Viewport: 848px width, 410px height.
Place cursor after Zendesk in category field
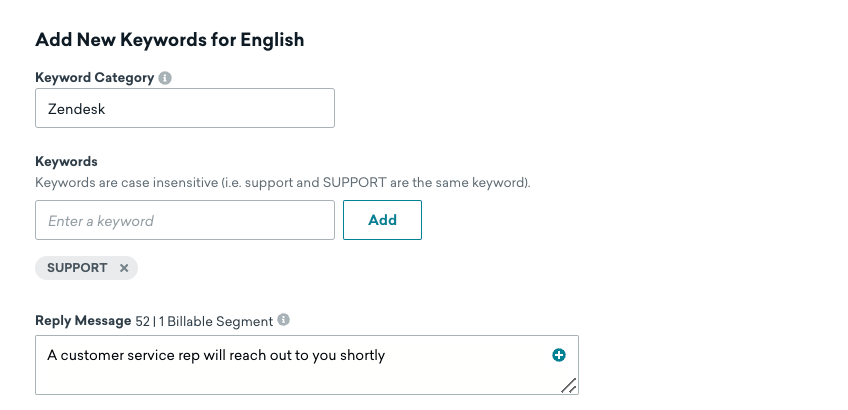(107, 109)
